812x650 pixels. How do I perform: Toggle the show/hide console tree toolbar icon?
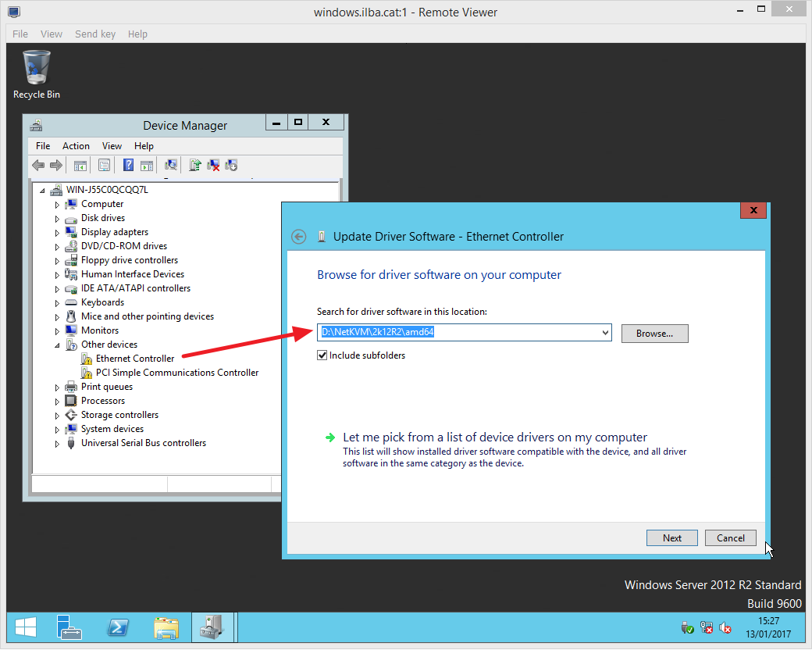pyautogui.click(x=80, y=166)
